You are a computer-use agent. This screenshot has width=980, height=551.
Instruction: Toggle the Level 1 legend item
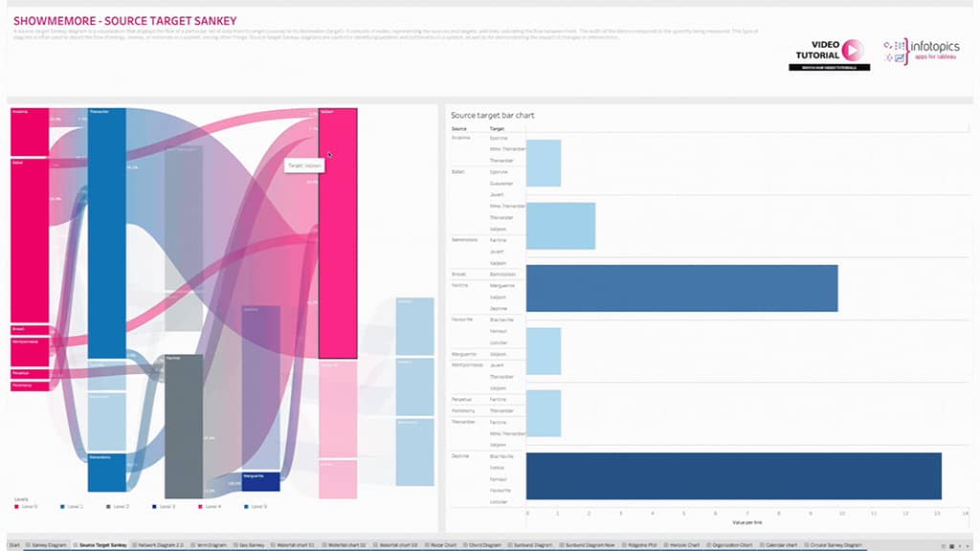click(71, 507)
